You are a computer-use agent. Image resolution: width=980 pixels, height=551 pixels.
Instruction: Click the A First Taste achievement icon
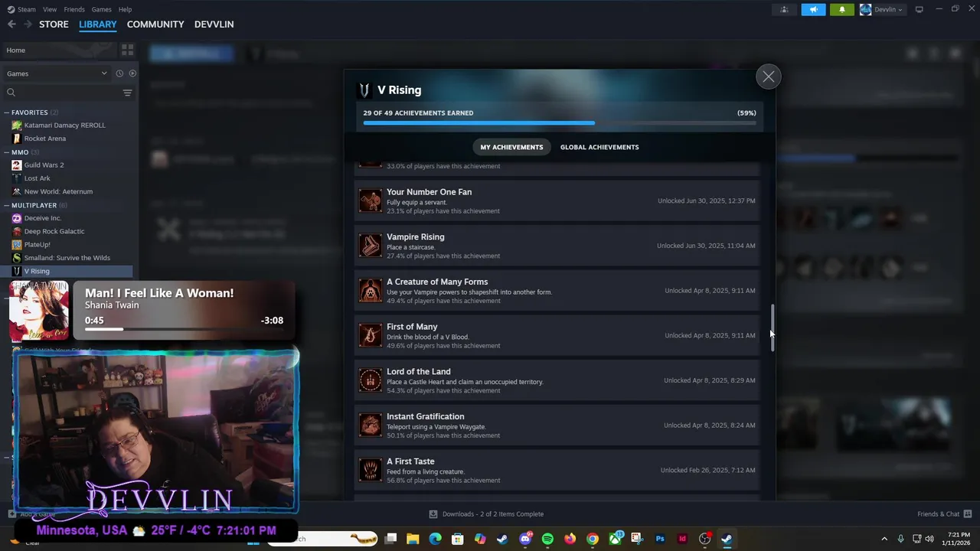pos(371,470)
